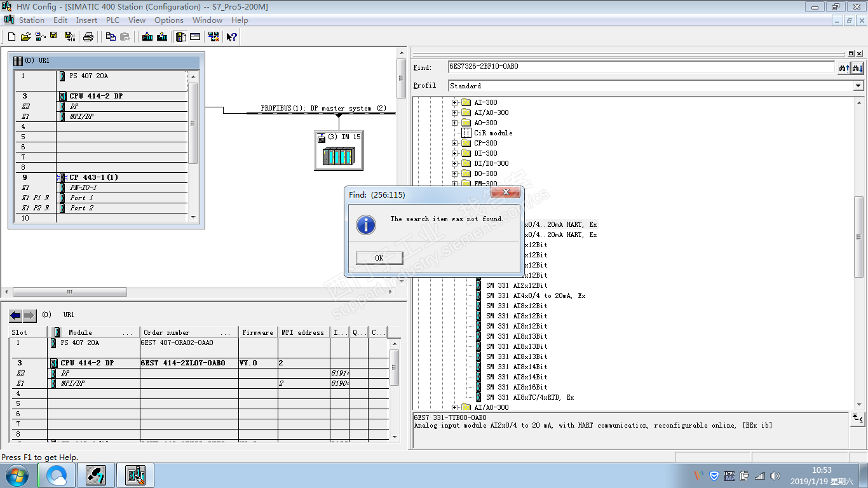Click the Print toolbar icon
Viewport: 868px width, 488px height.
(x=88, y=37)
